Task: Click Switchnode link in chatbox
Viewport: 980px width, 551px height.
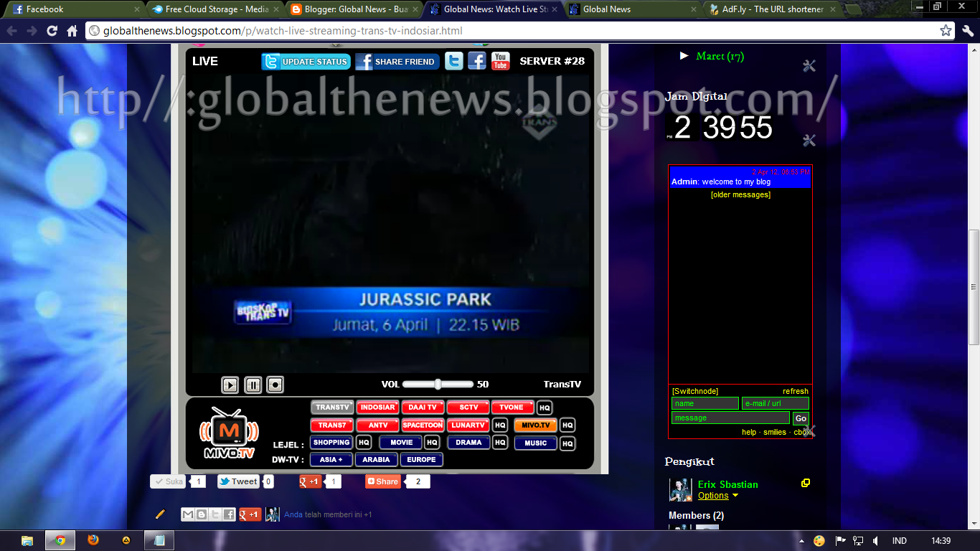Action: [x=694, y=392]
